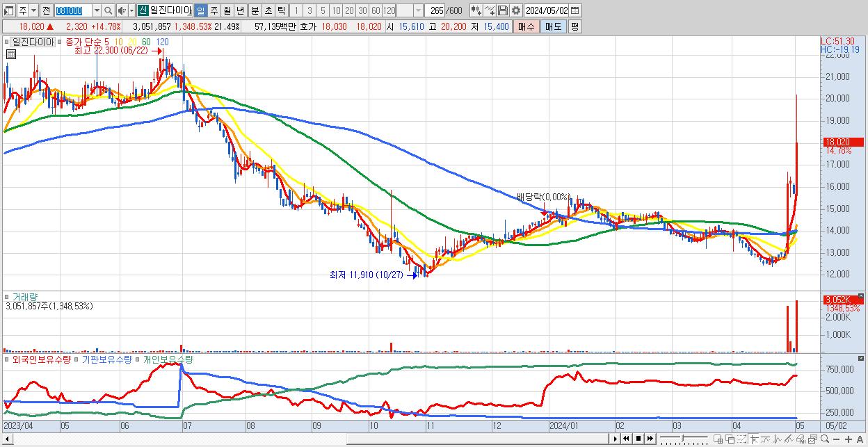The width and height of the screenshot is (868, 447).
Task: Click the date field 2024/05/02
Action: pos(546,10)
